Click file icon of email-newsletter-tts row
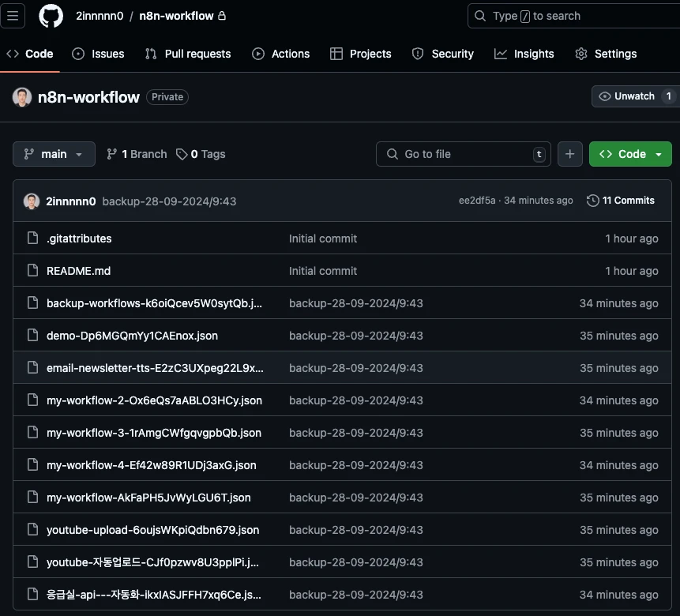 [32, 368]
